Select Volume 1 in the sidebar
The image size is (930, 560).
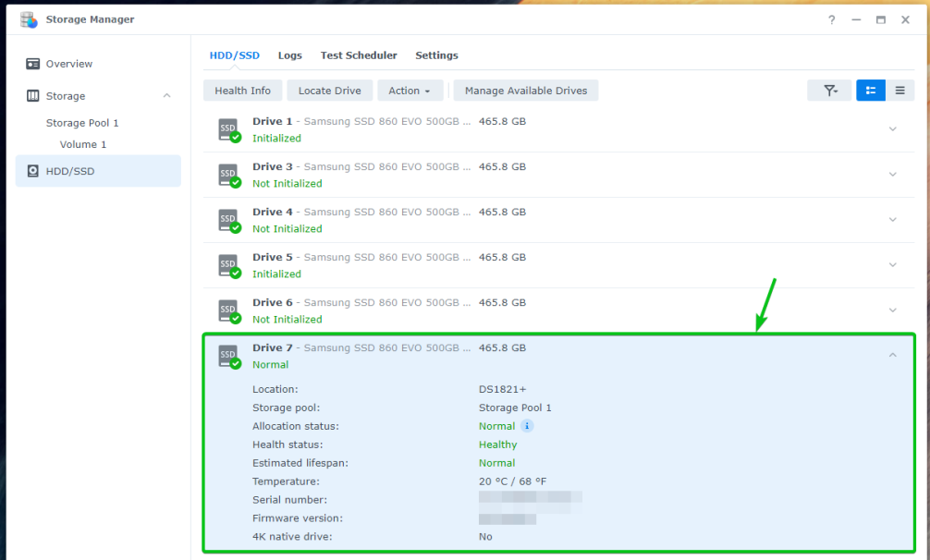tap(83, 144)
